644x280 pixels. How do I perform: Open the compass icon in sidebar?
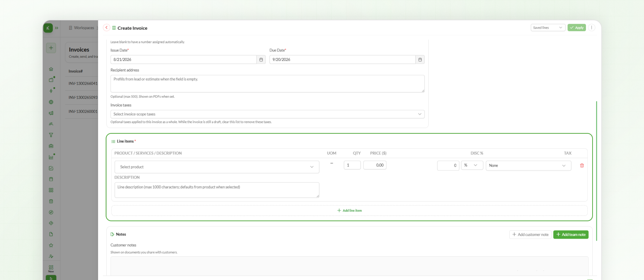click(x=51, y=212)
